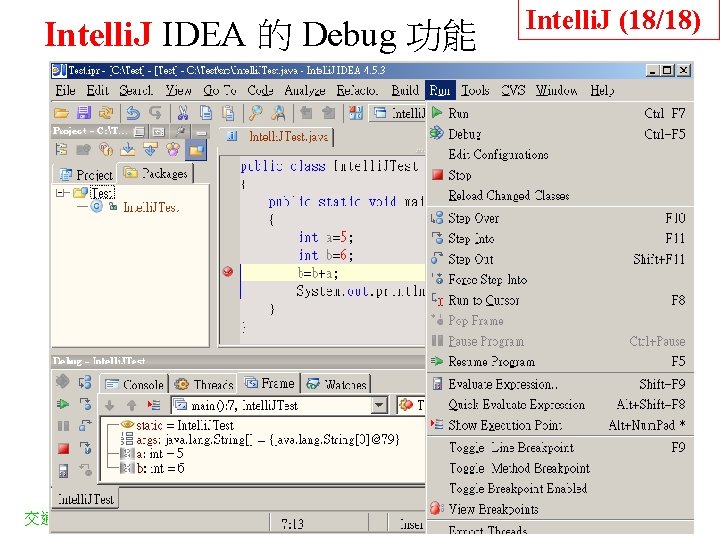This screenshot has height=540, width=720.
Task: Click the code line 'int a=5;'
Action: tap(326, 237)
